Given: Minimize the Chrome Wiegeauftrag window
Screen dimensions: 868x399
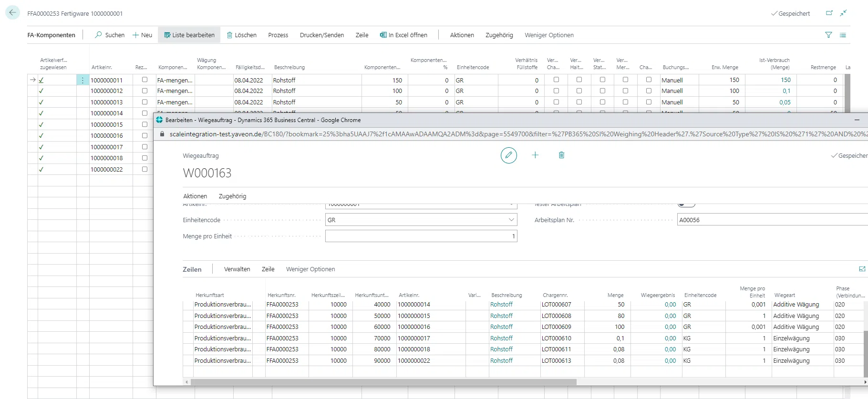Looking at the screenshot, I should (x=857, y=120).
